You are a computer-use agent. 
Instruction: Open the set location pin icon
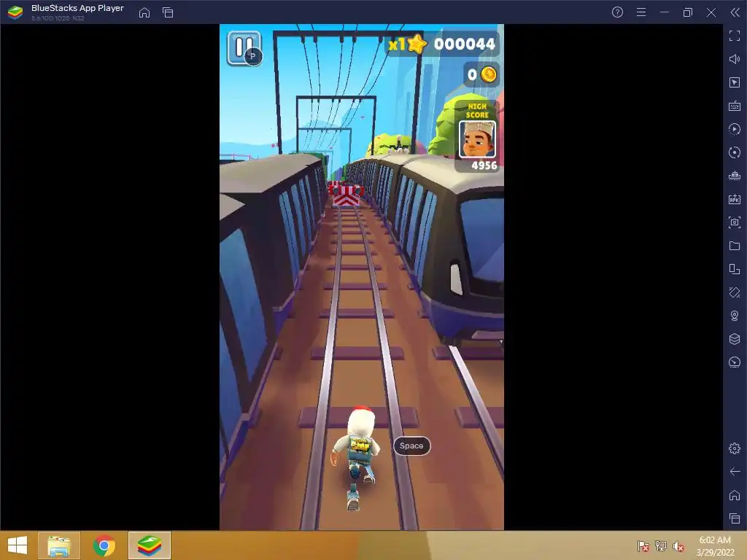point(735,316)
